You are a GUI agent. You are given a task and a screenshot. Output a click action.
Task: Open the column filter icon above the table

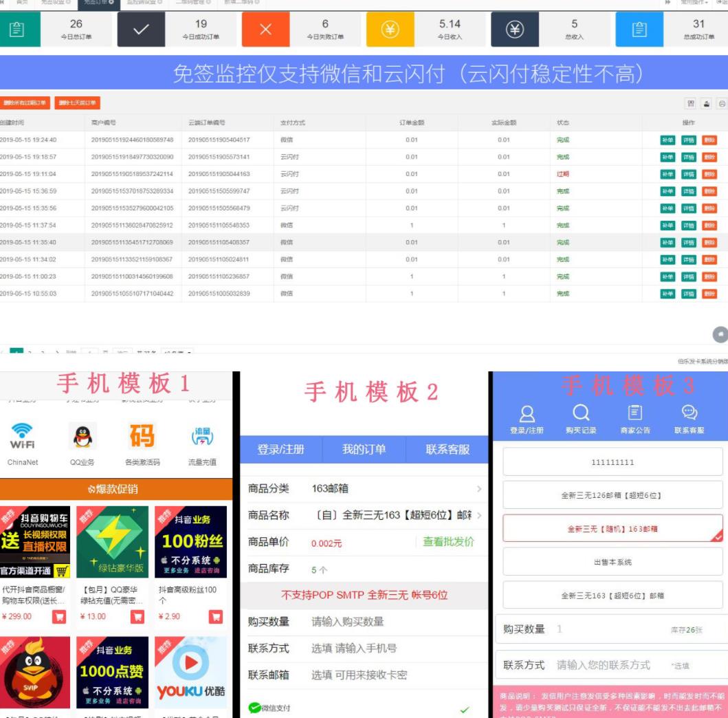coord(691,104)
